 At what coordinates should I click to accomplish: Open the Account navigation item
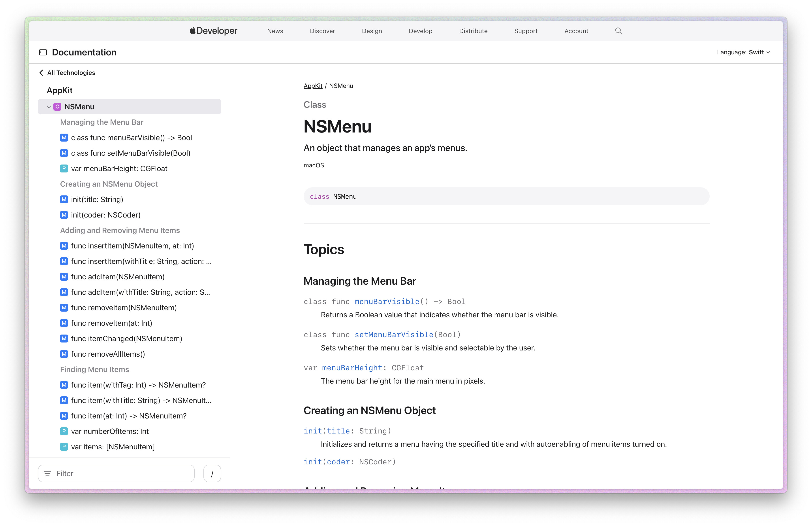coord(576,31)
